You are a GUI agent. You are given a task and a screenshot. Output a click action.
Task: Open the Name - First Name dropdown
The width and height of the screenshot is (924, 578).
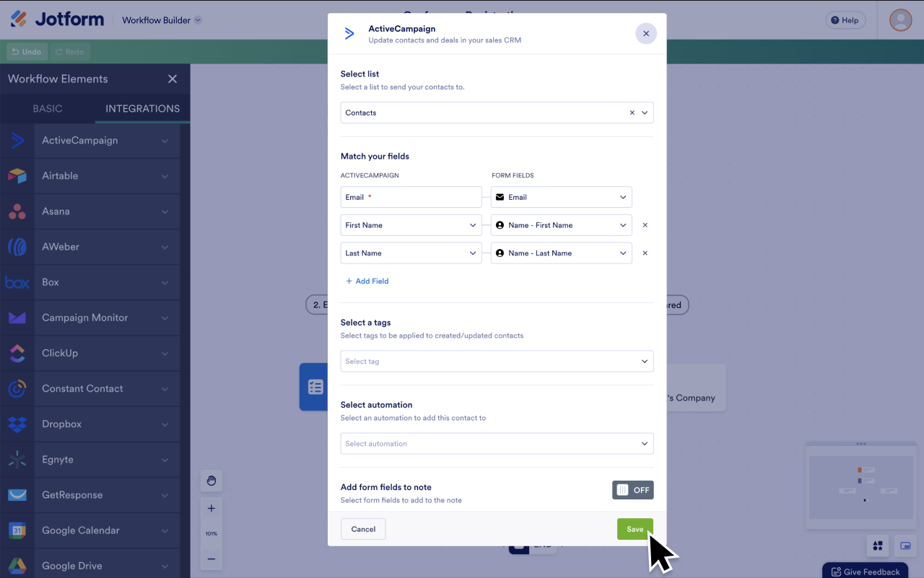pyautogui.click(x=562, y=225)
